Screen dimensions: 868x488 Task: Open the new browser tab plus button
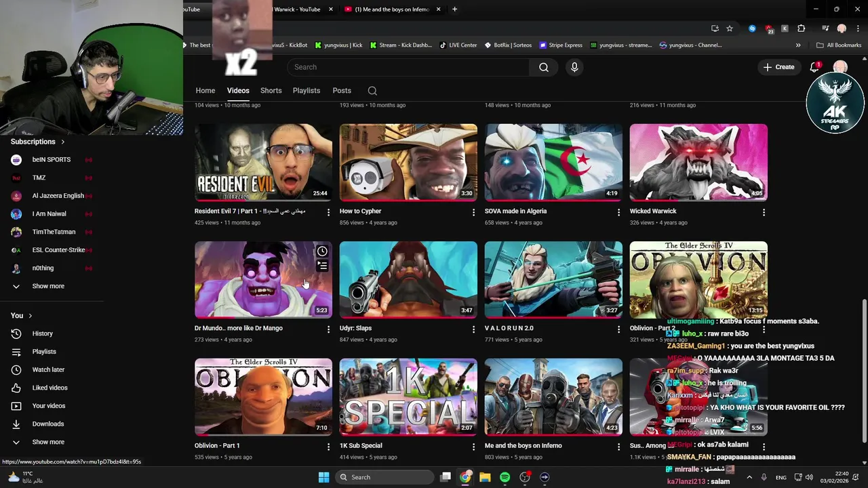click(x=454, y=9)
